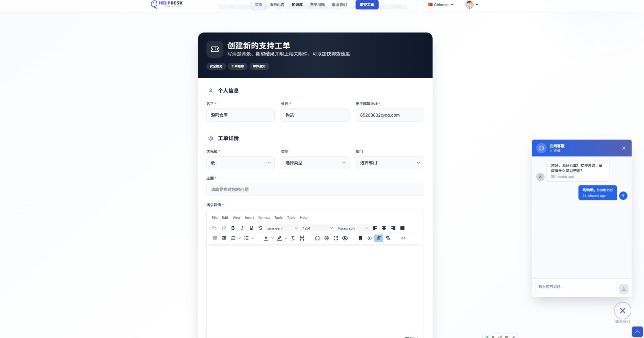The height and width of the screenshot is (338, 644).
Task: Apply underline formatting in the editor
Action: [251, 228]
